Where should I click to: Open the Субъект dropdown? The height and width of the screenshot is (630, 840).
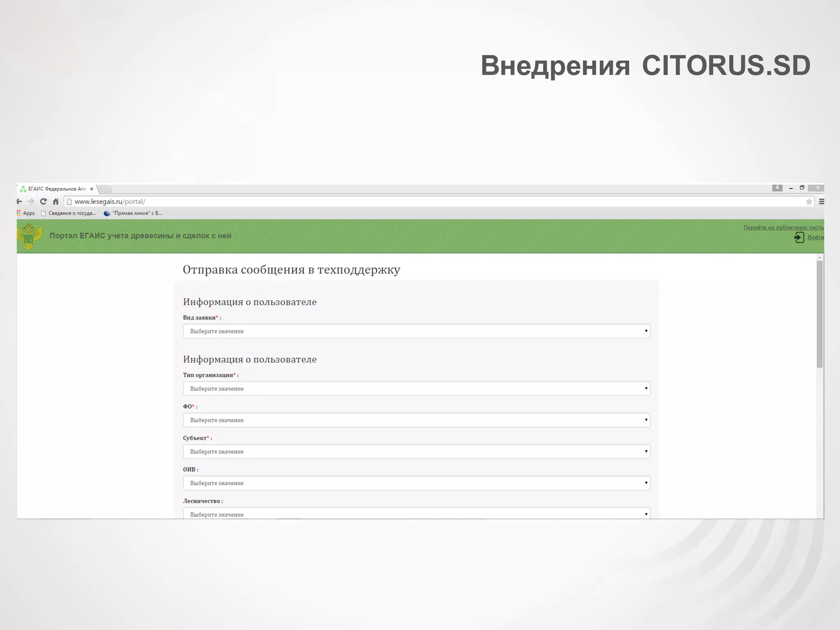(416, 452)
